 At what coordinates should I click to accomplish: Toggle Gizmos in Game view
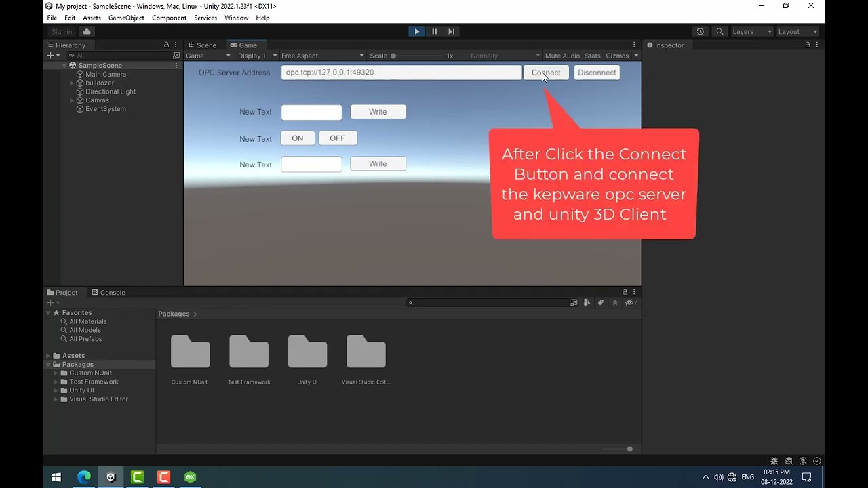[617, 56]
